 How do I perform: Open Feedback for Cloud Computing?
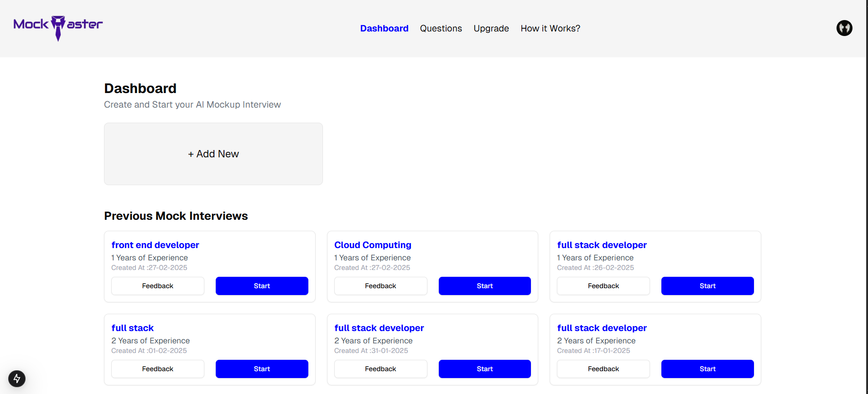[380, 286]
